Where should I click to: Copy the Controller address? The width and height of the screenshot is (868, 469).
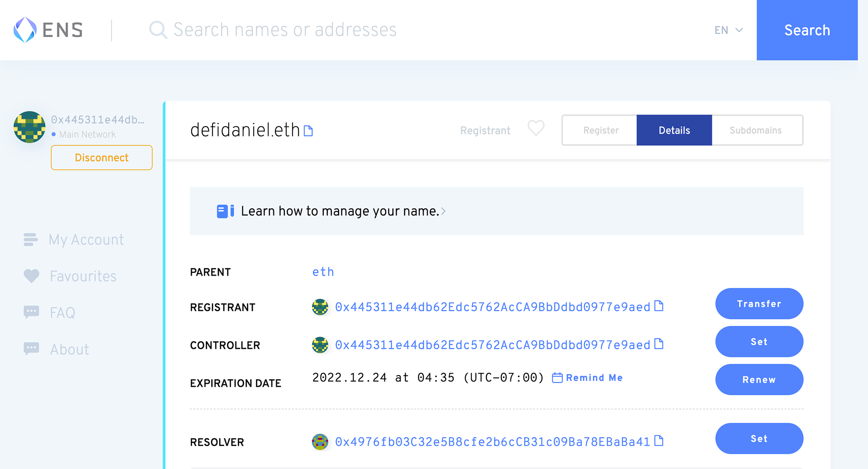[x=659, y=344]
